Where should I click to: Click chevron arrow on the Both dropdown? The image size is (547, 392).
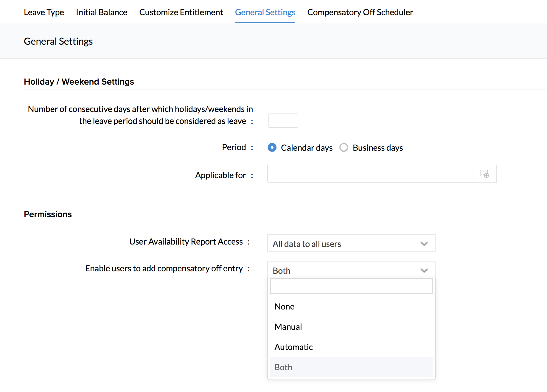point(424,270)
